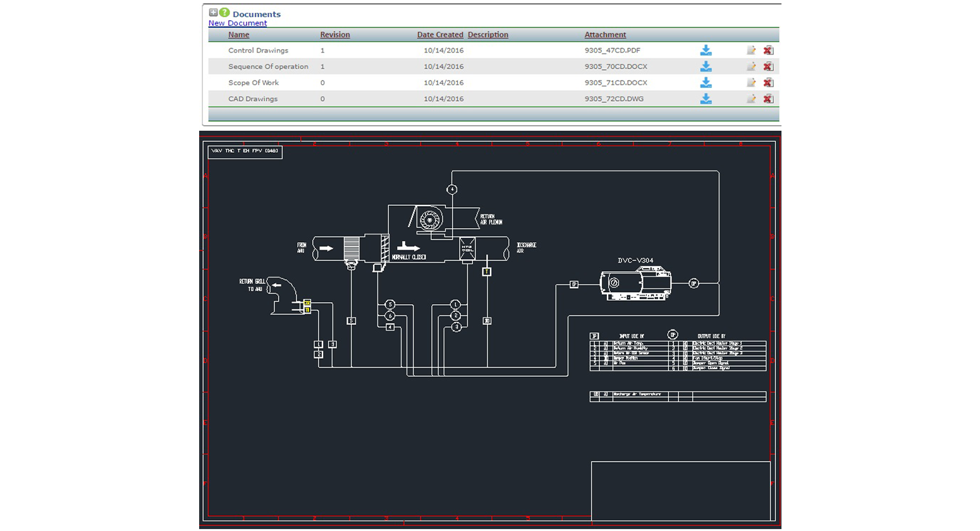Screen dimensions: 980x531
Task: Delete the Scope Of Work document
Action: click(x=768, y=83)
